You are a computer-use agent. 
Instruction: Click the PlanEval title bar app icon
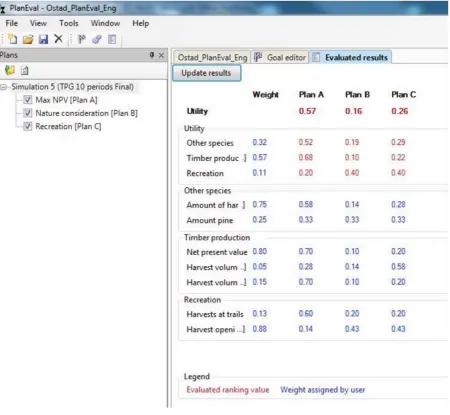click(3, 9)
